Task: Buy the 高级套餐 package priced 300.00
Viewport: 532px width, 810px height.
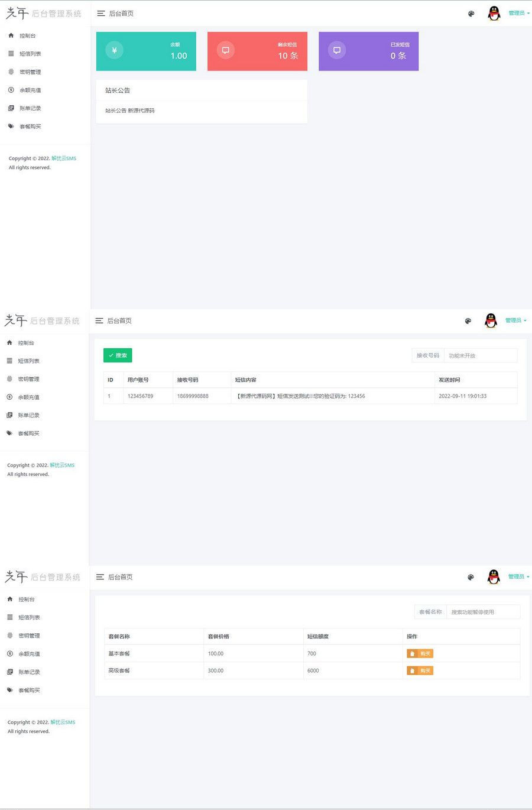Action: point(420,670)
